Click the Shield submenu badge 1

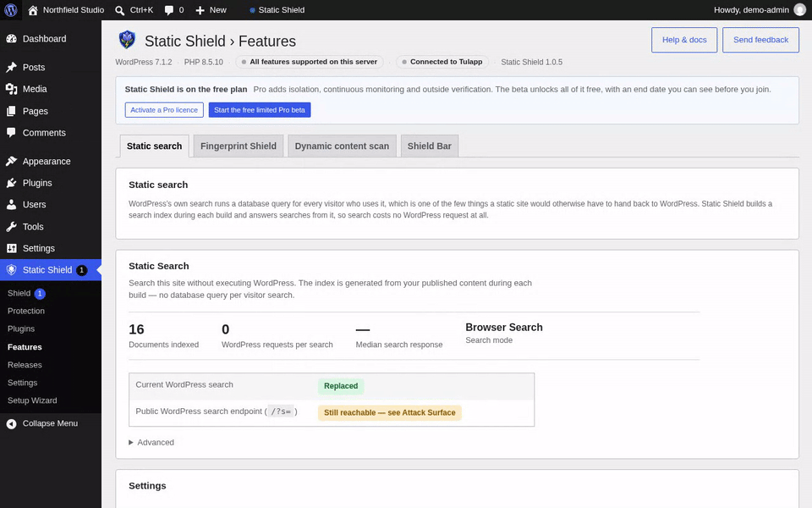(40, 294)
